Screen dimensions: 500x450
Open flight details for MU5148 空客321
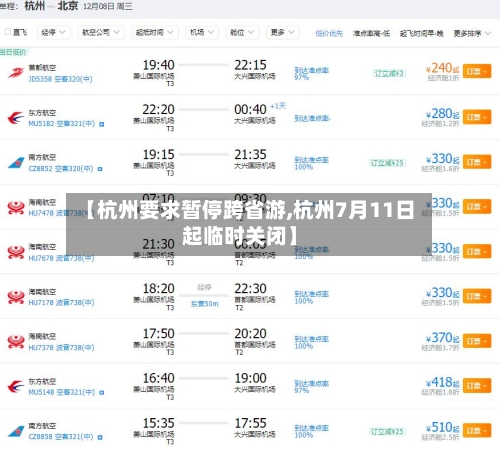(x=62, y=392)
